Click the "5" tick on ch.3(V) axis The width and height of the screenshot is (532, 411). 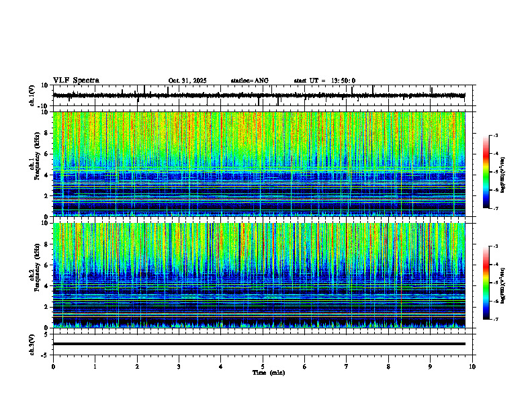pyautogui.click(x=47, y=334)
